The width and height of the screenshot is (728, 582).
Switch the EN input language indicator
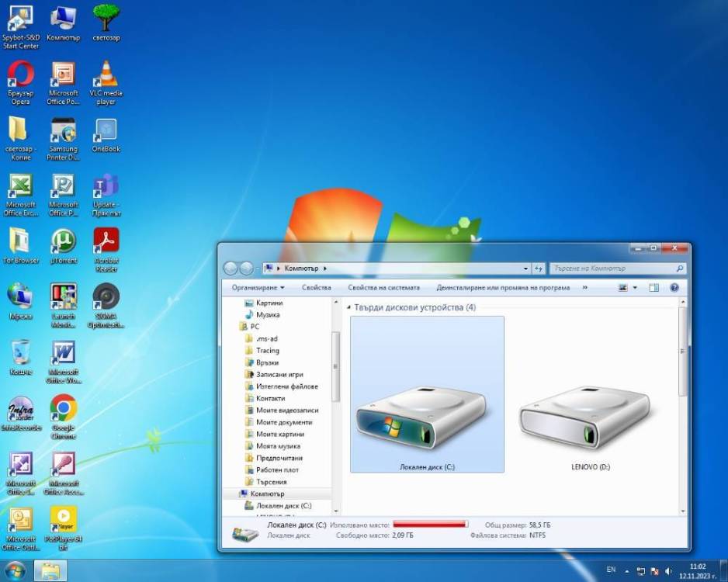[x=611, y=570]
